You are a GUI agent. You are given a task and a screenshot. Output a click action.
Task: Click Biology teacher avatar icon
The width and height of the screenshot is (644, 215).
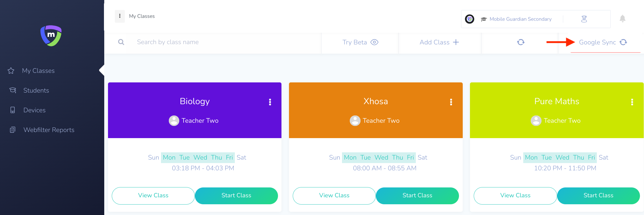click(174, 121)
